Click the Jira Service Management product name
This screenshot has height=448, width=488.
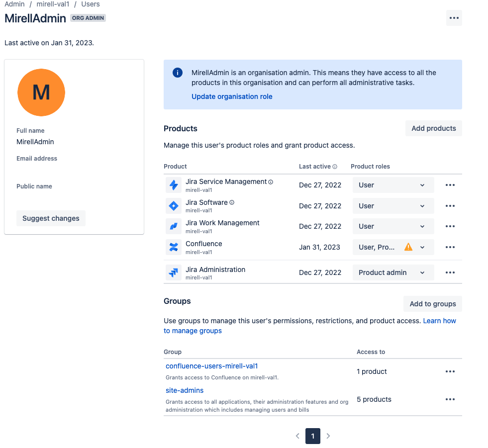(226, 181)
